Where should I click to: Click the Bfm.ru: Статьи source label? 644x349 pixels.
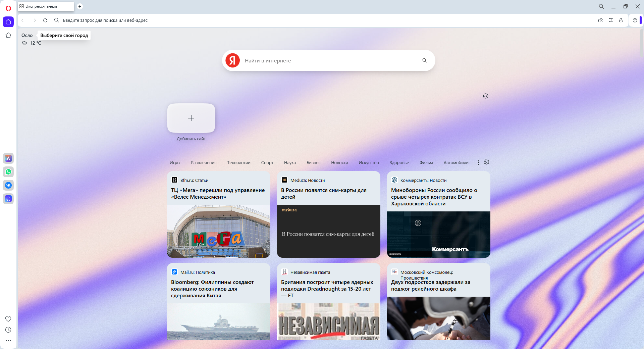194,180
